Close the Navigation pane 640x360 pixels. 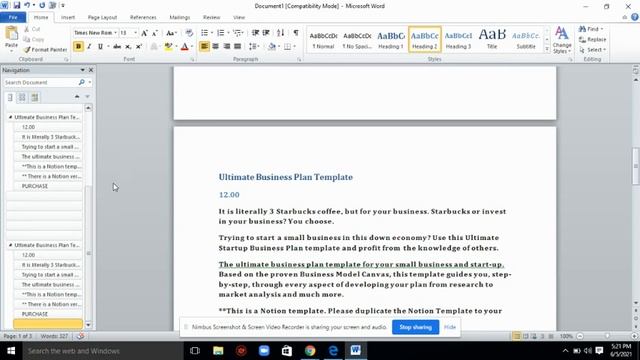tap(91, 70)
